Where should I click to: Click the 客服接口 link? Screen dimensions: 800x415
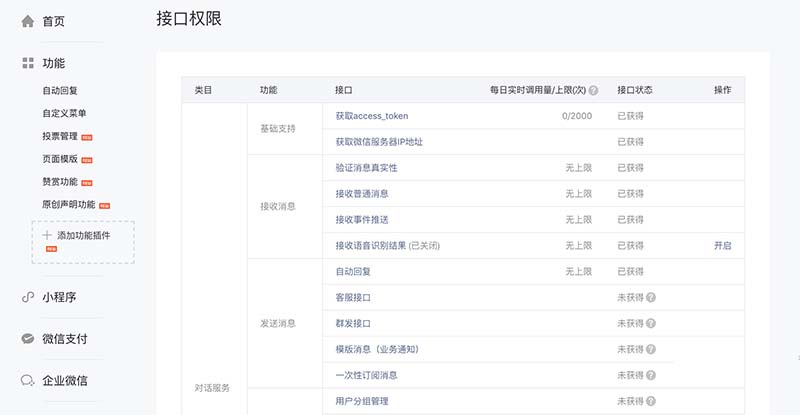coord(353,298)
